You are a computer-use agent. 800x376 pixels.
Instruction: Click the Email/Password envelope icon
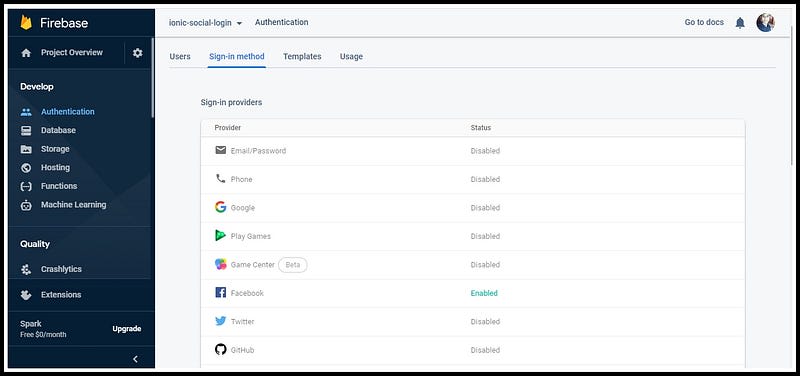point(220,151)
